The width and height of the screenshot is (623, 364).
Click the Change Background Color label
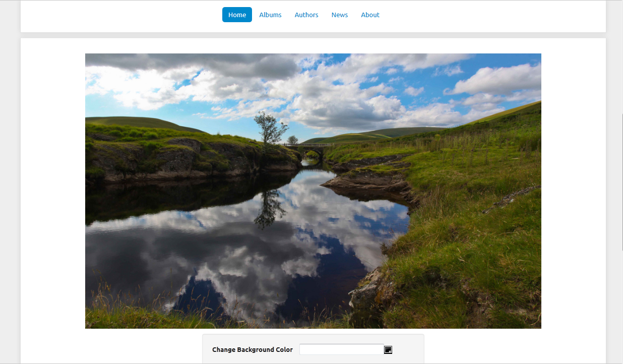(253, 349)
